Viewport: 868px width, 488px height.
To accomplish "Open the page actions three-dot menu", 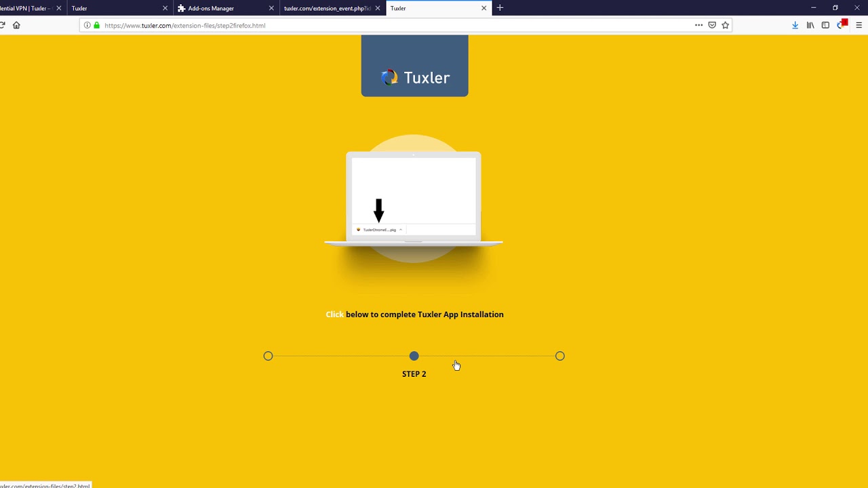I will [x=698, y=25].
